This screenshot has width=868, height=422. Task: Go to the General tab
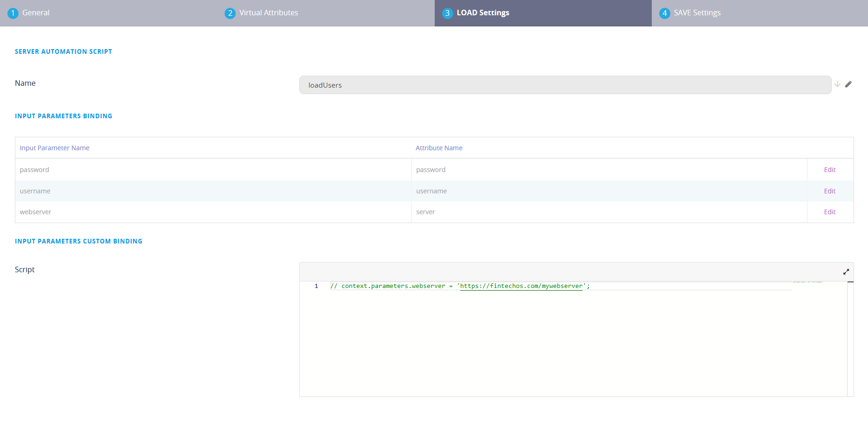36,13
